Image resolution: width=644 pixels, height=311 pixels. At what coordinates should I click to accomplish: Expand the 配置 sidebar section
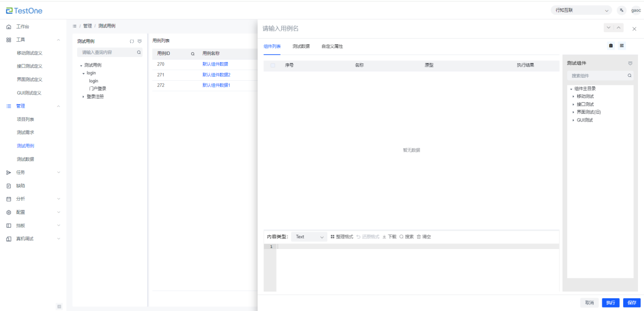58,212
